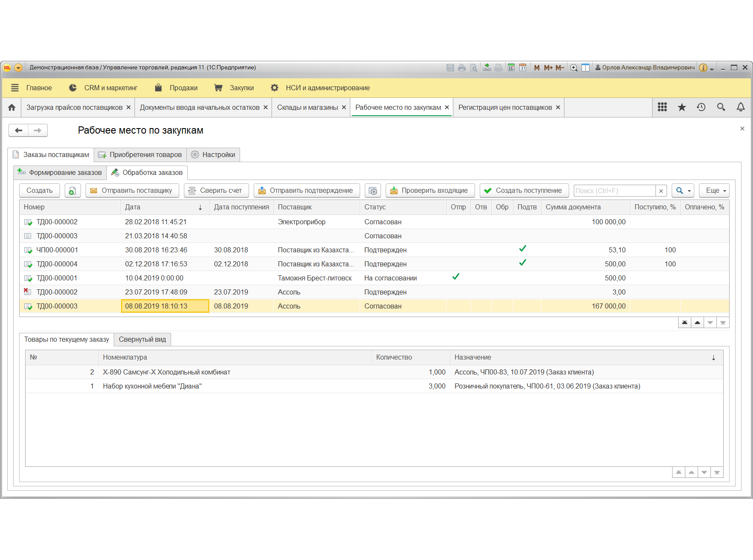Open the information help icon
This screenshot has width=753, height=560.
[x=703, y=68]
